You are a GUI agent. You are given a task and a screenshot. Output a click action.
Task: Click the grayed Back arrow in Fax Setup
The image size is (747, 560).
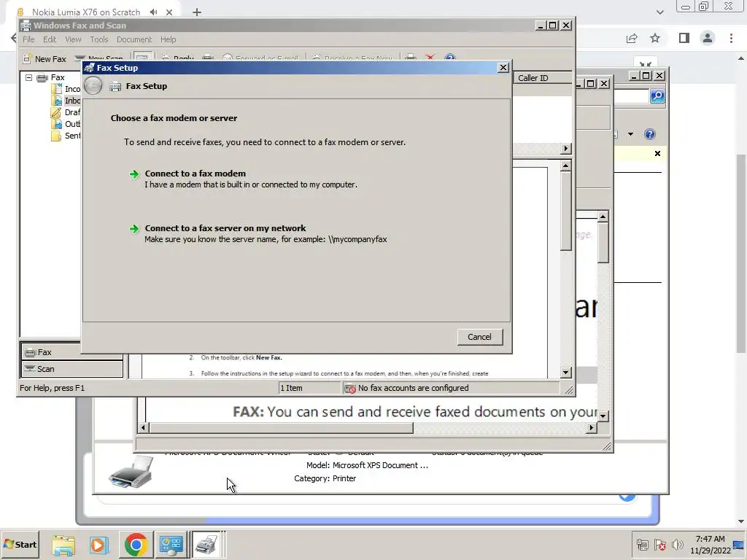93,86
